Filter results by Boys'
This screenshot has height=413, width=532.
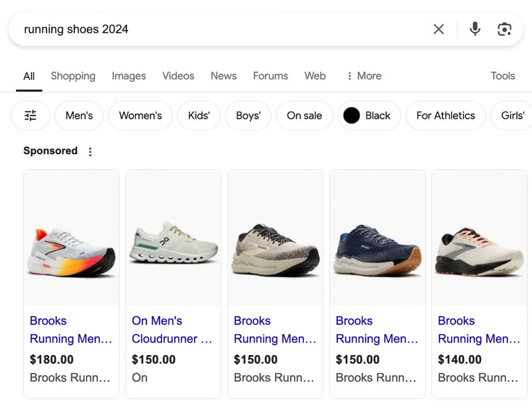click(x=249, y=116)
